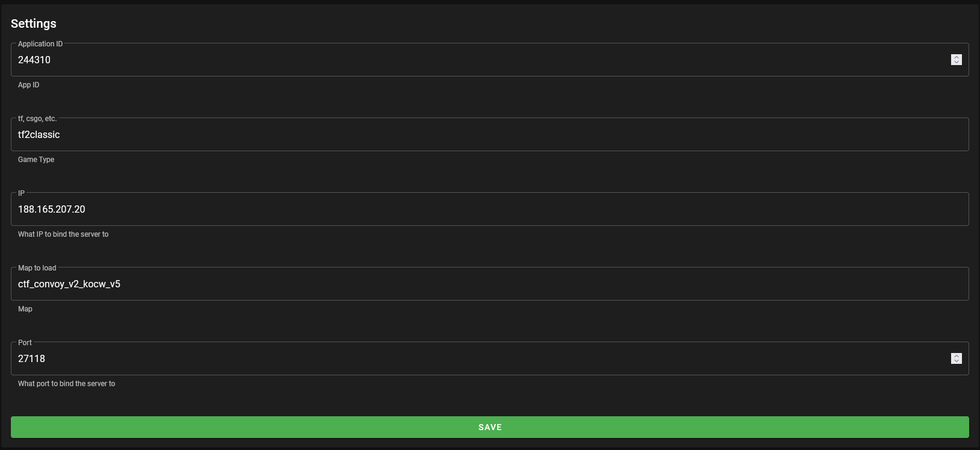Click the Application ID stepper down arrow
Image resolution: width=980 pixels, height=450 pixels.
(x=957, y=63)
